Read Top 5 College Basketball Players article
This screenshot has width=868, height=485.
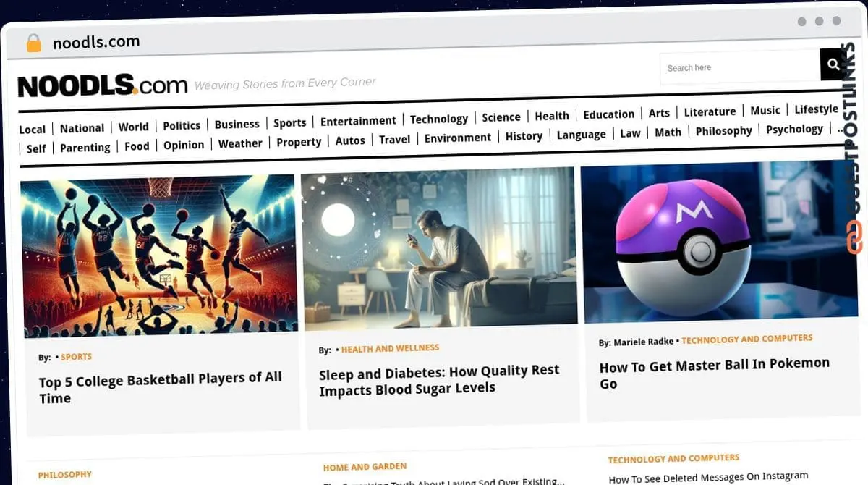[x=160, y=387]
